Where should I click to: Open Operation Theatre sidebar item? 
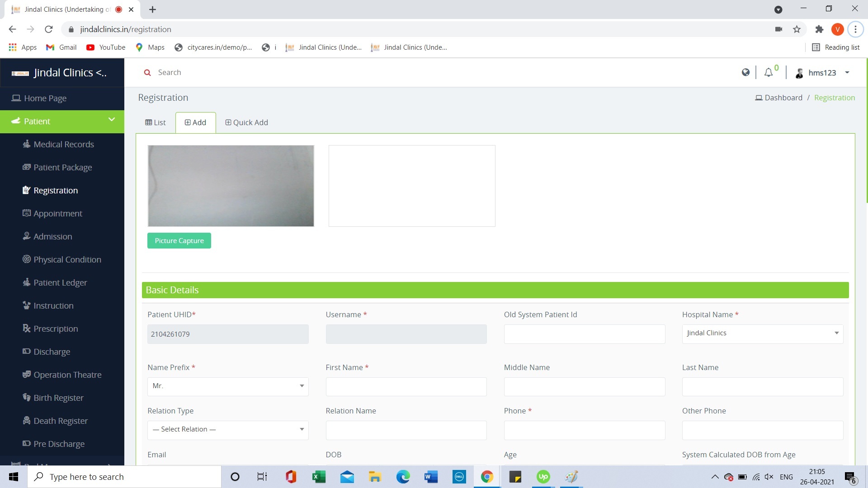pos(67,375)
